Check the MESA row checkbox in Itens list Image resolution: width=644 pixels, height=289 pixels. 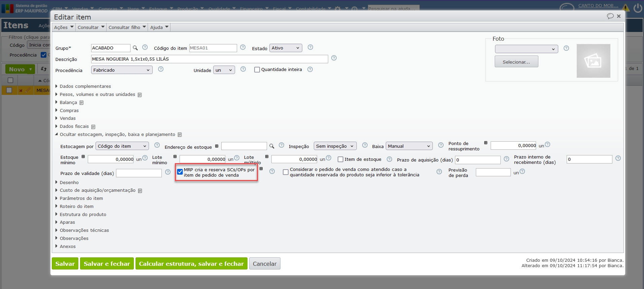pos(9,90)
